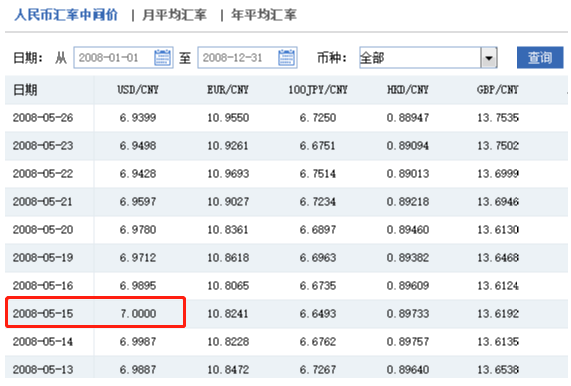This screenshot has height=386, width=571.
Task: Select date cell 2008-05-15
Action: click(43, 314)
